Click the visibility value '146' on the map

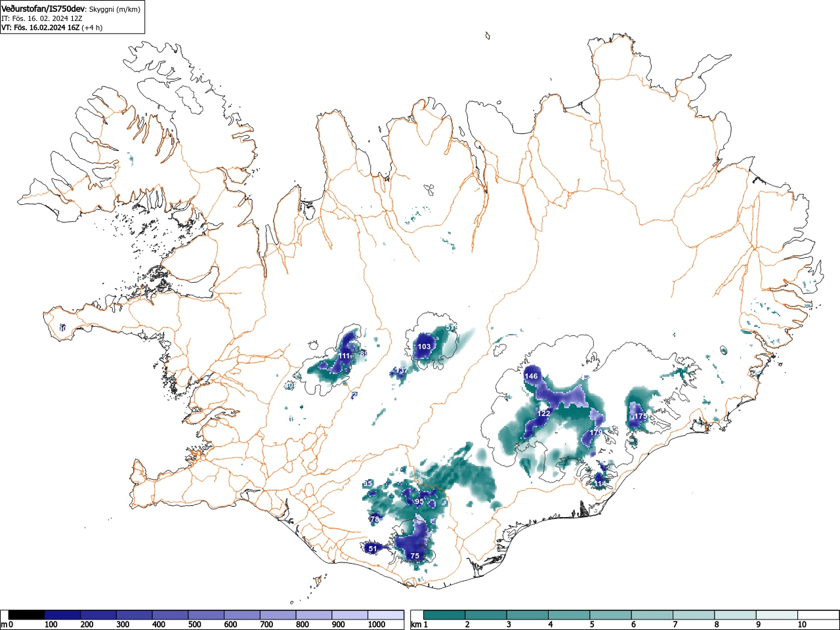tap(532, 376)
